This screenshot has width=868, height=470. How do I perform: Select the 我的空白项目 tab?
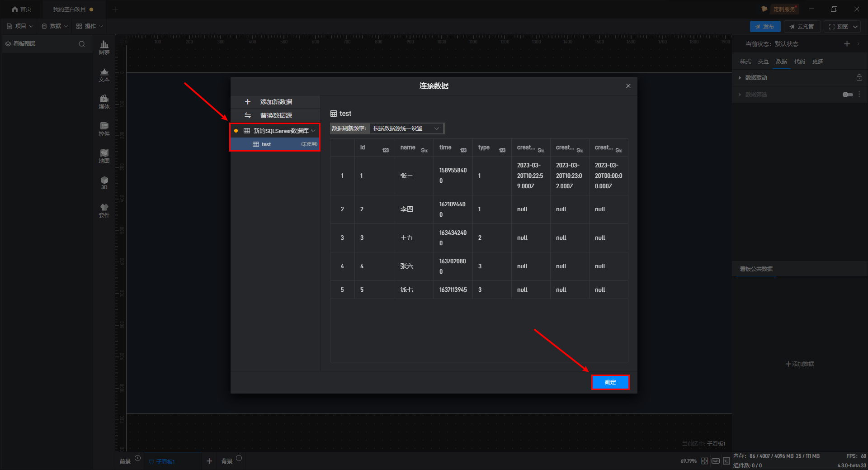pos(73,9)
